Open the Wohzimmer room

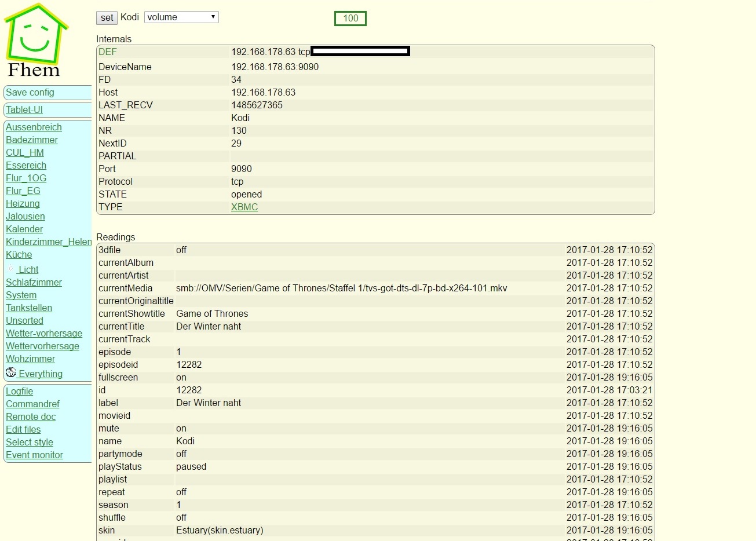click(x=30, y=359)
